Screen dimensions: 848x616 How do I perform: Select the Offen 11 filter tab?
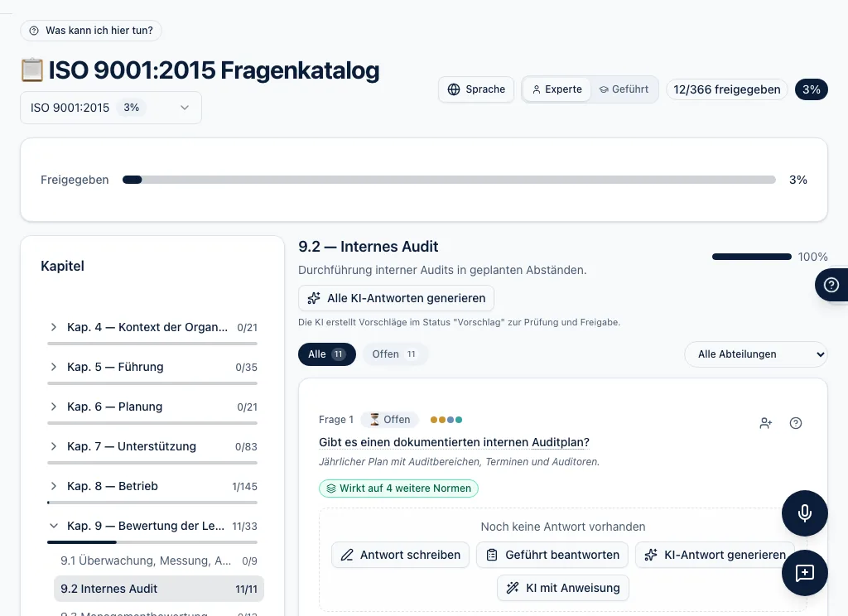tap(395, 354)
